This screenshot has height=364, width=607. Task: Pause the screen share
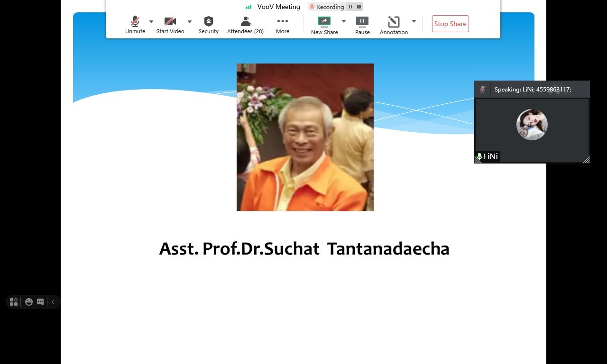(362, 25)
